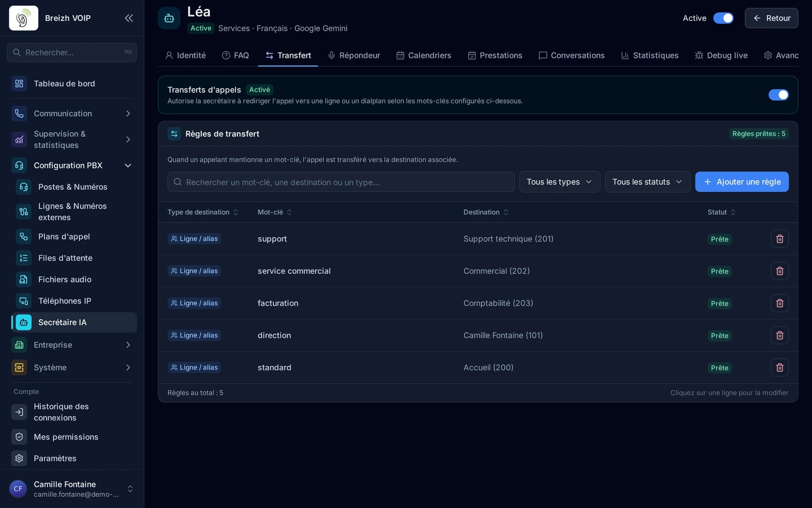
Task: Click the Téléphones IP icon
Action: pyautogui.click(x=24, y=301)
